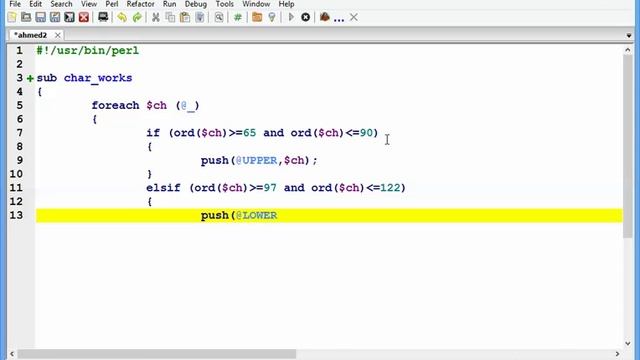
Task: Open the Help menu
Action: pyautogui.click(x=286, y=4)
